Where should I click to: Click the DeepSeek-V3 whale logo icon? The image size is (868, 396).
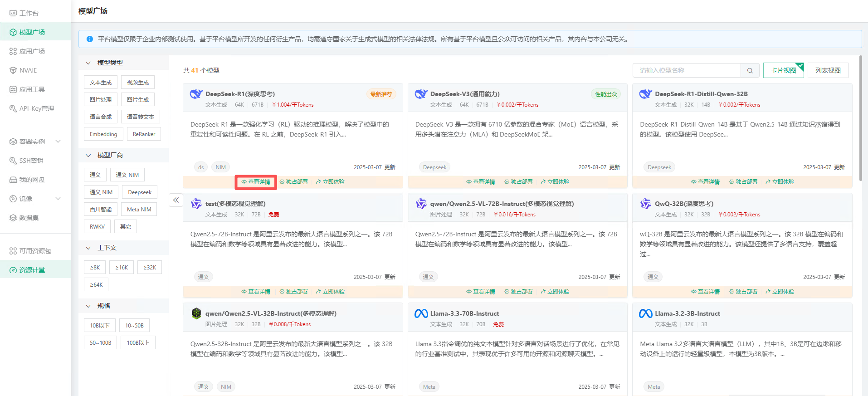click(421, 94)
